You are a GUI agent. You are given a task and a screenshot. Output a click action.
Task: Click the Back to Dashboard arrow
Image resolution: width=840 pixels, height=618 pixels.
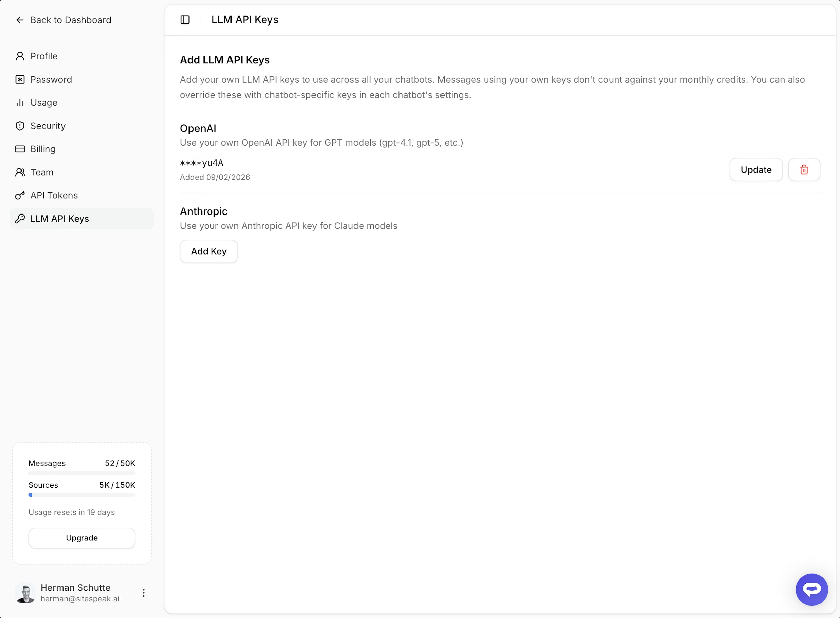tap(20, 20)
